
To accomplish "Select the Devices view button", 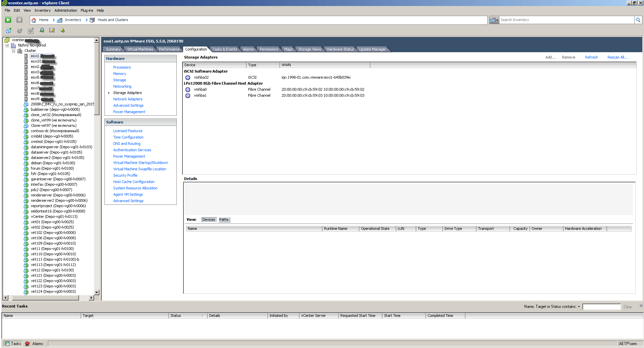I will 209,220.
